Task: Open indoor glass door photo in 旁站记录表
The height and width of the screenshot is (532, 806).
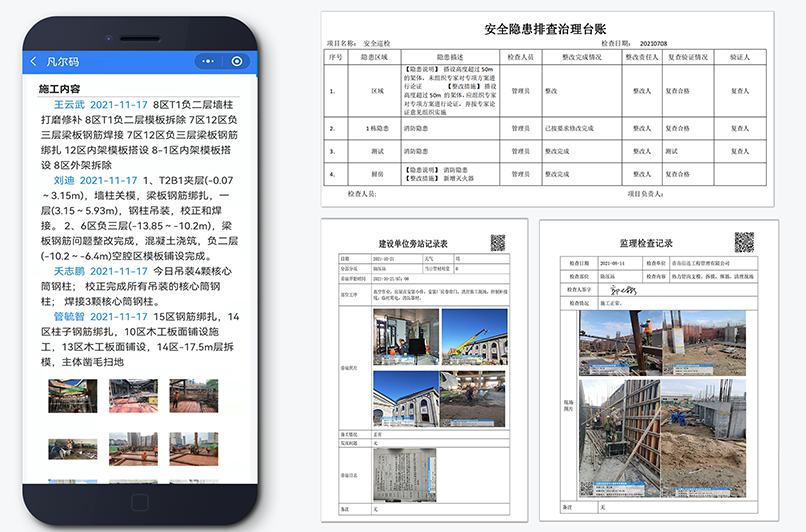Action: pyautogui.click(x=406, y=337)
